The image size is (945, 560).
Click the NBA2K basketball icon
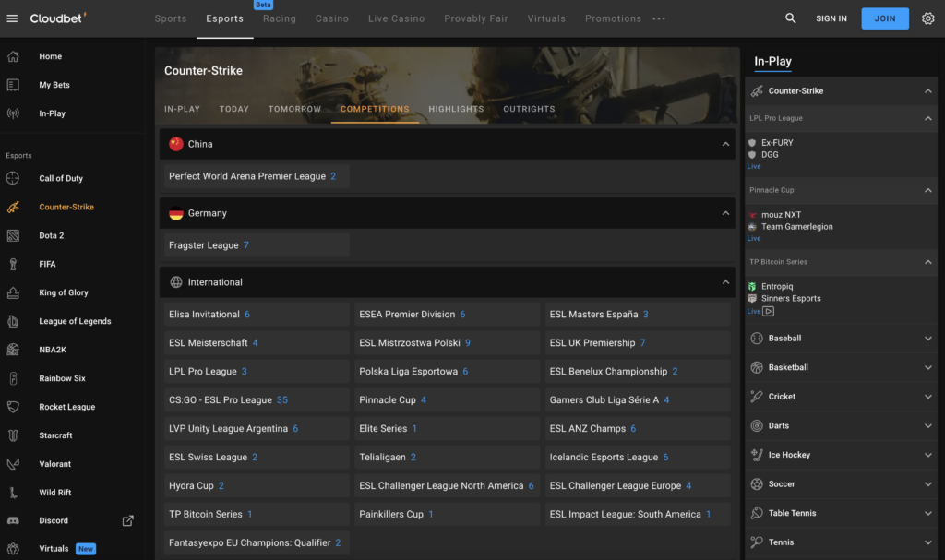pyautogui.click(x=13, y=350)
